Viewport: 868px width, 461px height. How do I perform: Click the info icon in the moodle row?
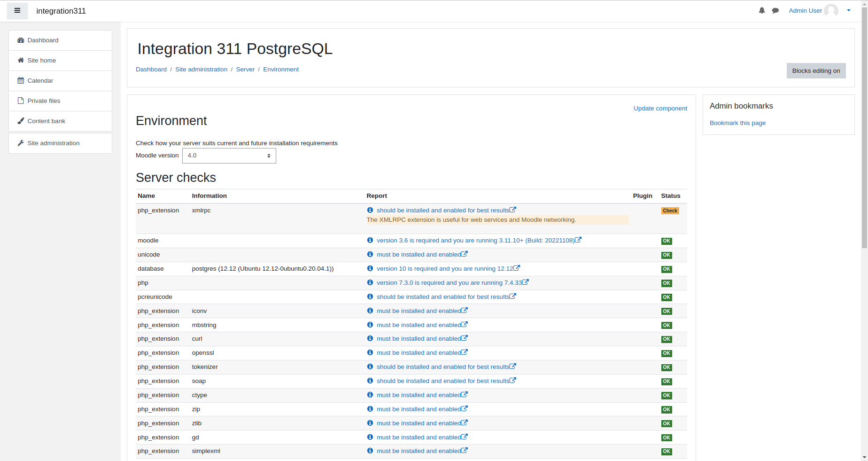(x=370, y=240)
